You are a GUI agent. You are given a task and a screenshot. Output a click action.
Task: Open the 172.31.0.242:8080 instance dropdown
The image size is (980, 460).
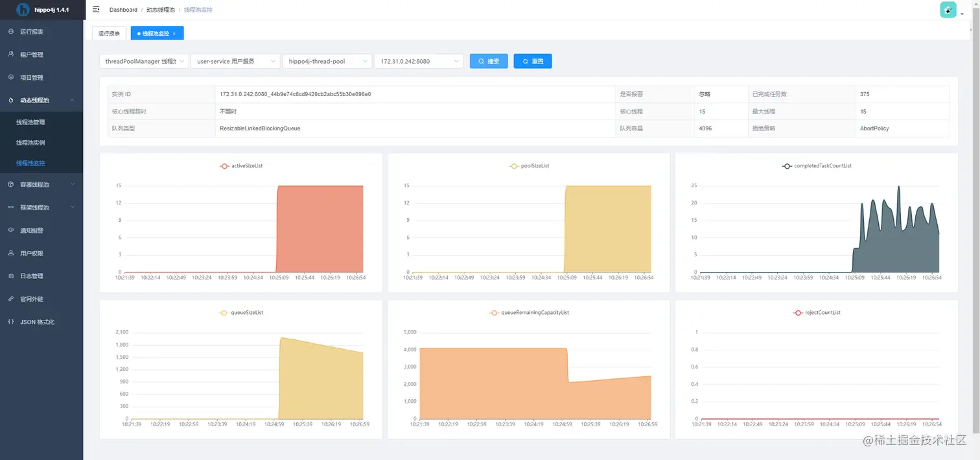pyautogui.click(x=419, y=61)
